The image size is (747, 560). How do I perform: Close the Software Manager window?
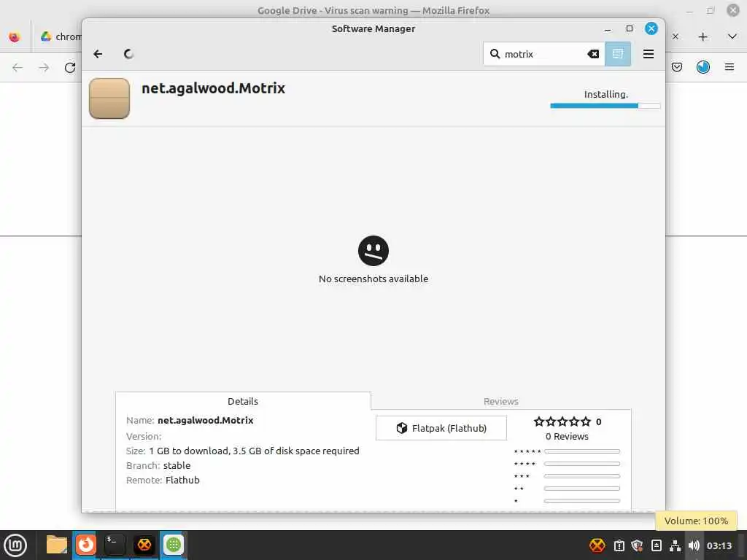tap(651, 28)
